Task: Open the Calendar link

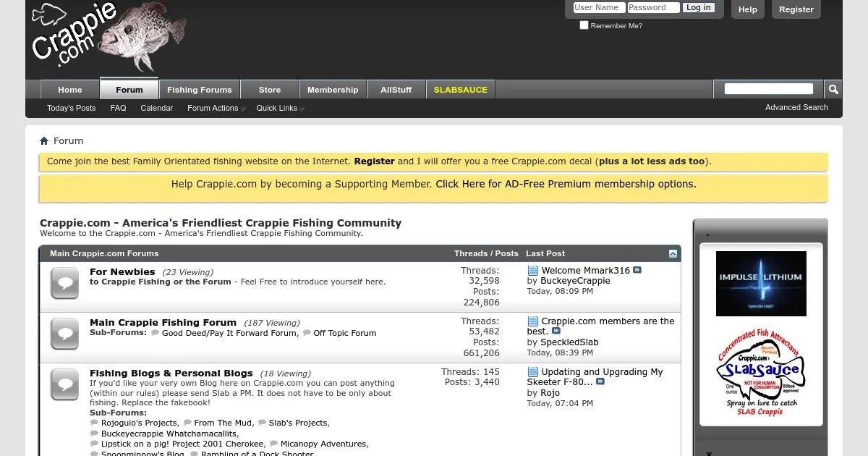Action: [157, 108]
